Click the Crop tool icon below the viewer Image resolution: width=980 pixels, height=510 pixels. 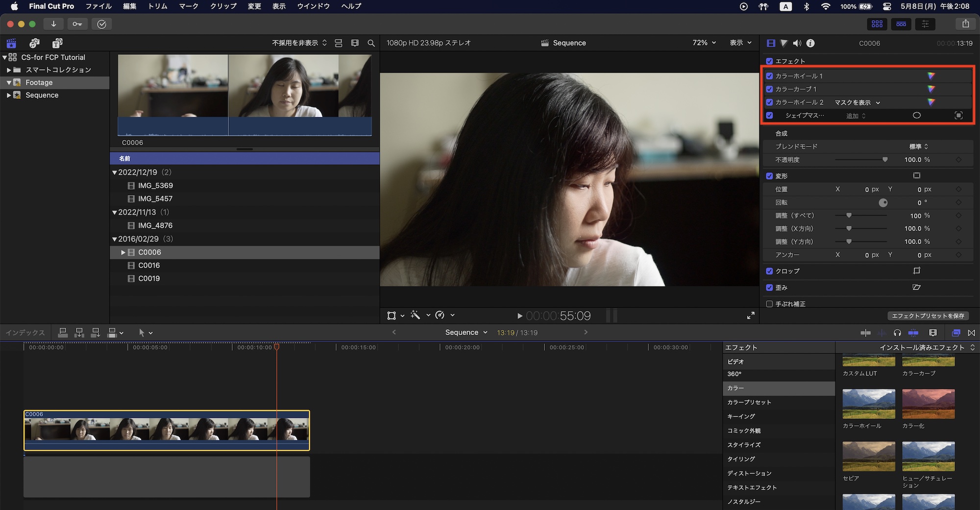(x=391, y=316)
